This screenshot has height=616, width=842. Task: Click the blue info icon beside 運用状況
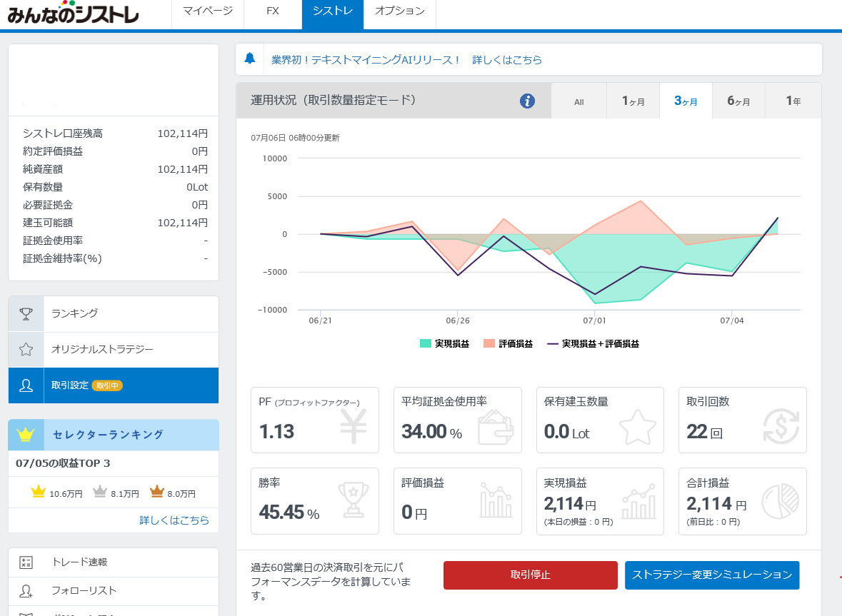527,101
